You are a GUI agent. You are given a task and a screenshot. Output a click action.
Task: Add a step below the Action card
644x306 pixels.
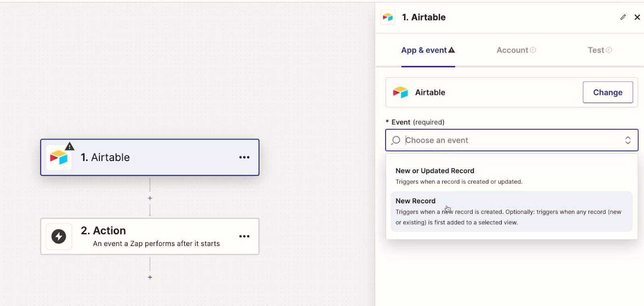[150, 277]
